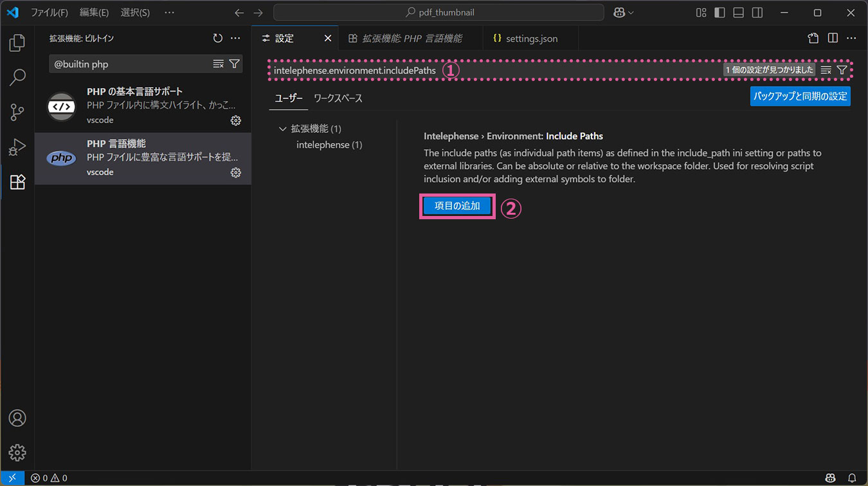Select the ユーザー settings scope tab
This screenshot has height=486, width=868.
pos(289,98)
